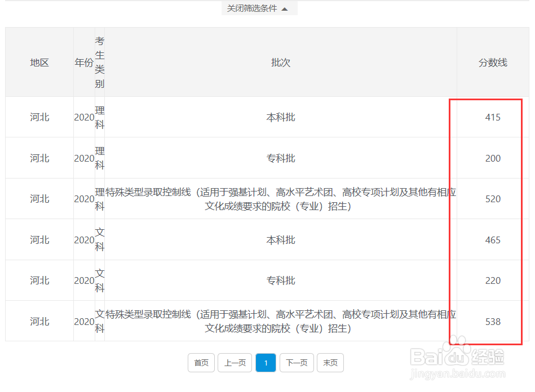535x392 pixels.
Task: Select page 1 in pagination
Action: click(x=266, y=363)
